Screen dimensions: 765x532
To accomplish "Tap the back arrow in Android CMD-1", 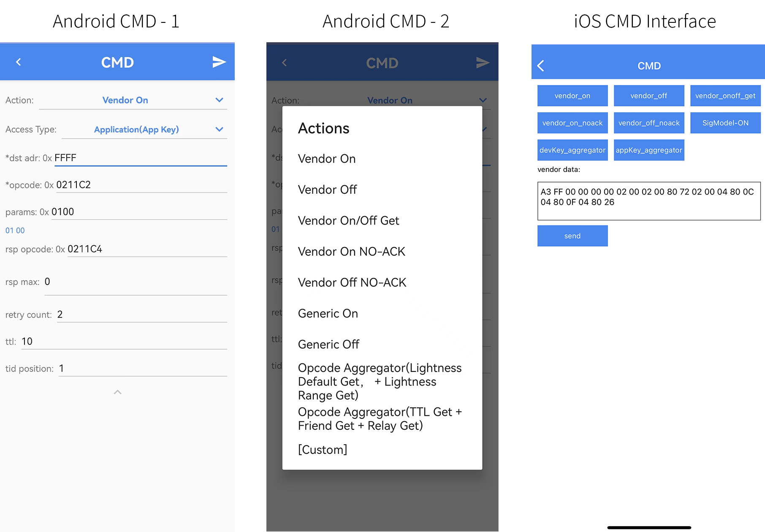I will point(18,62).
